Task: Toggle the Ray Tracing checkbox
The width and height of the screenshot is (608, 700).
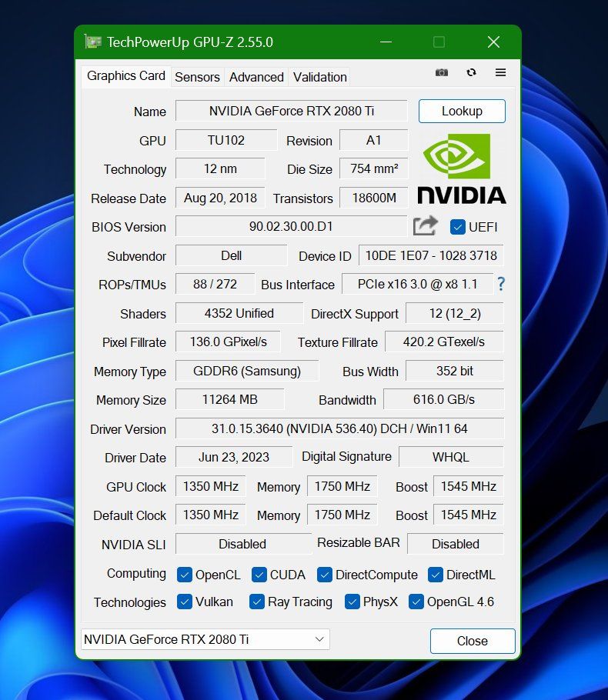Action: point(257,602)
